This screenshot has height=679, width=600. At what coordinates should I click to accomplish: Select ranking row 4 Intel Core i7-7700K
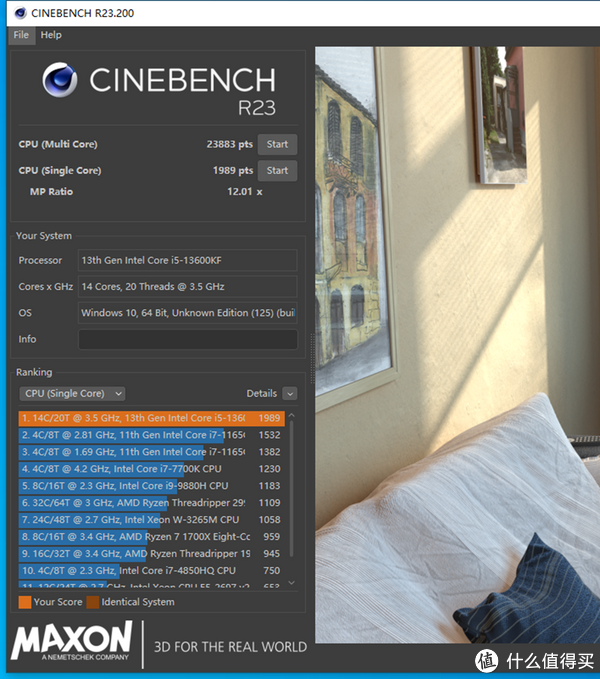(152, 469)
